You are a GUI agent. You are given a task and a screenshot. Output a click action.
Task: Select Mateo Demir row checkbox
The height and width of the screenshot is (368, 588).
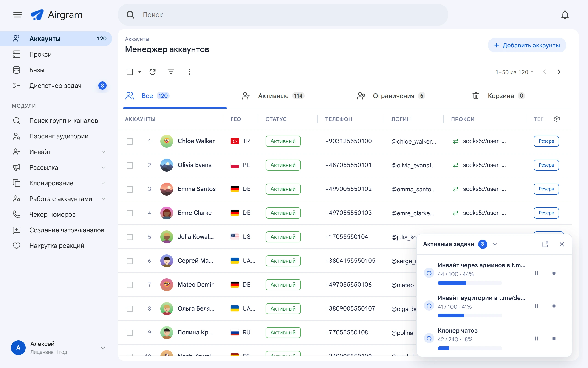pos(130,285)
